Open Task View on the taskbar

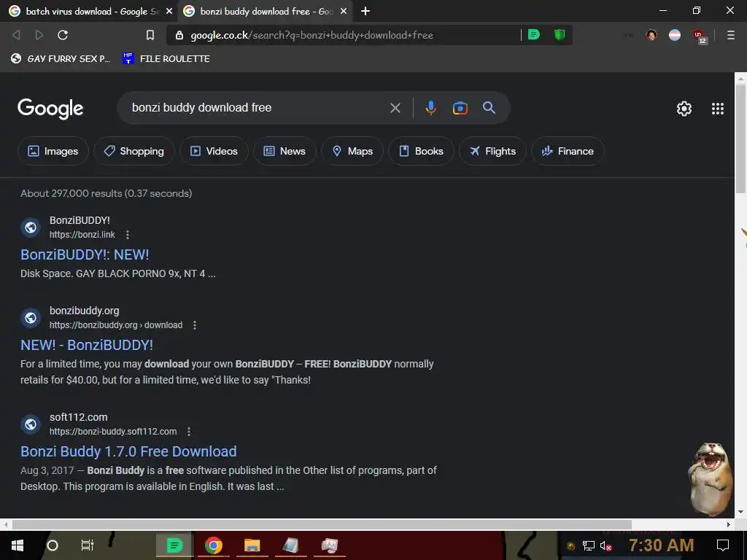tap(88, 545)
